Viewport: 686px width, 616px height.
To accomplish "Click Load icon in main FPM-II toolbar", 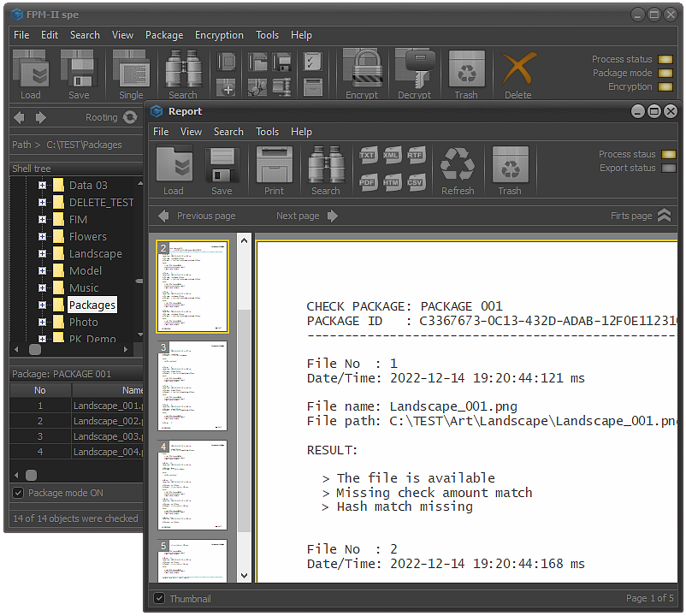I will 31,68.
